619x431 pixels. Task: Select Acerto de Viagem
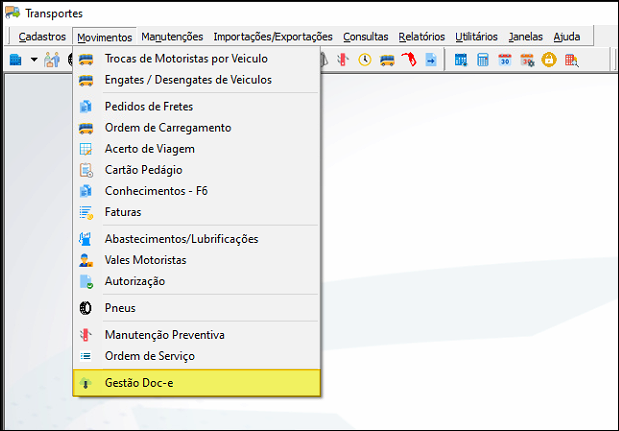point(197,149)
